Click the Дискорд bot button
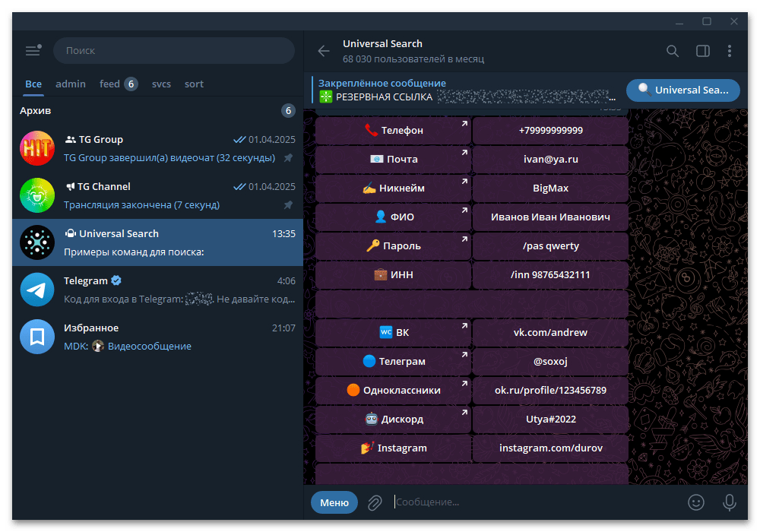Viewport: 760px width, 532px height. click(x=393, y=419)
